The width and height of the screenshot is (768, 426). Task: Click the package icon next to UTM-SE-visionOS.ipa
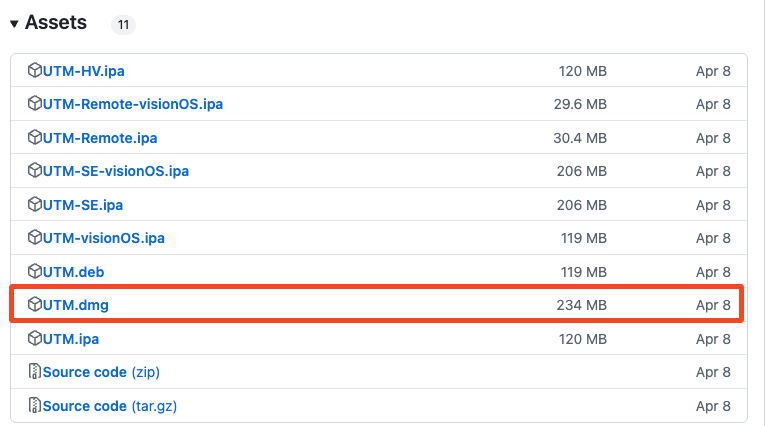click(x=34, y=171)
